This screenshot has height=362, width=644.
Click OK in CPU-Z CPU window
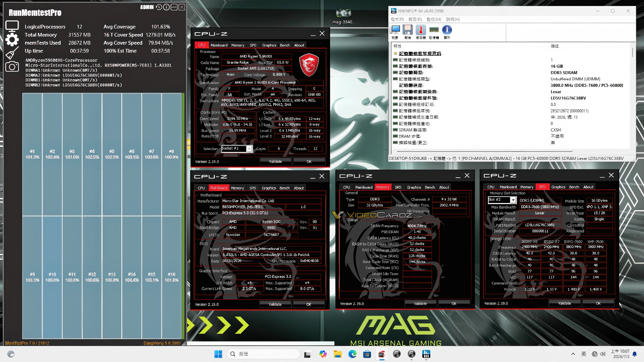coord(309,162)
